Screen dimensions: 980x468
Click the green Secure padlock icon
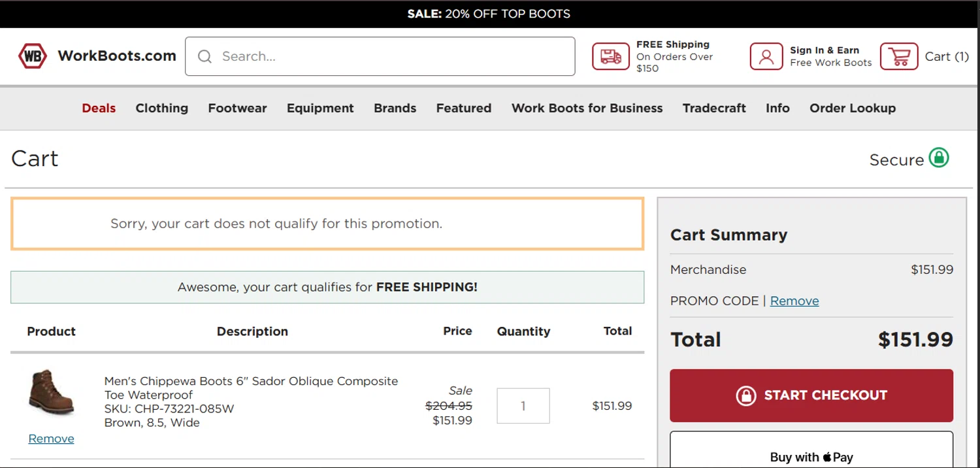pos(939,158)
